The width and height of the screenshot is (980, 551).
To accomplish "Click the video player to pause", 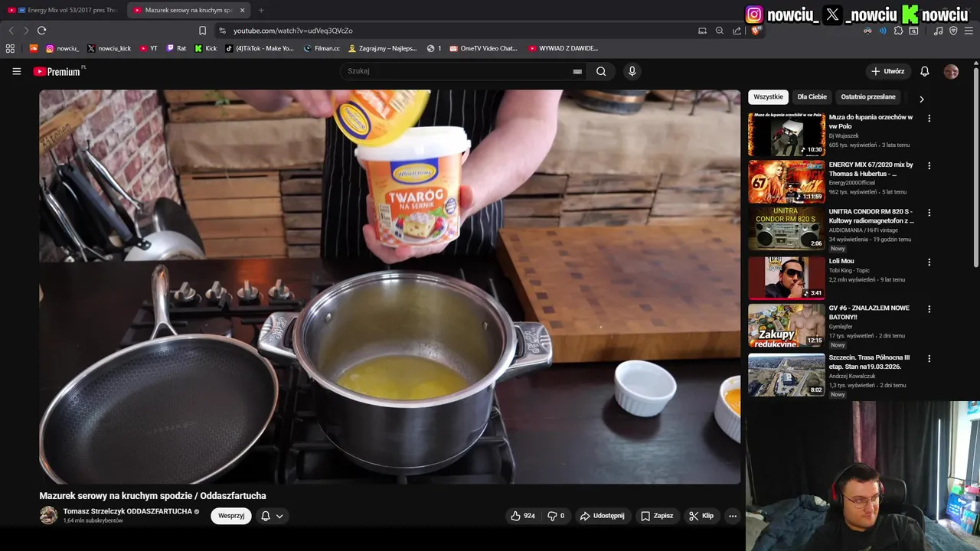I will coord(390,287).
